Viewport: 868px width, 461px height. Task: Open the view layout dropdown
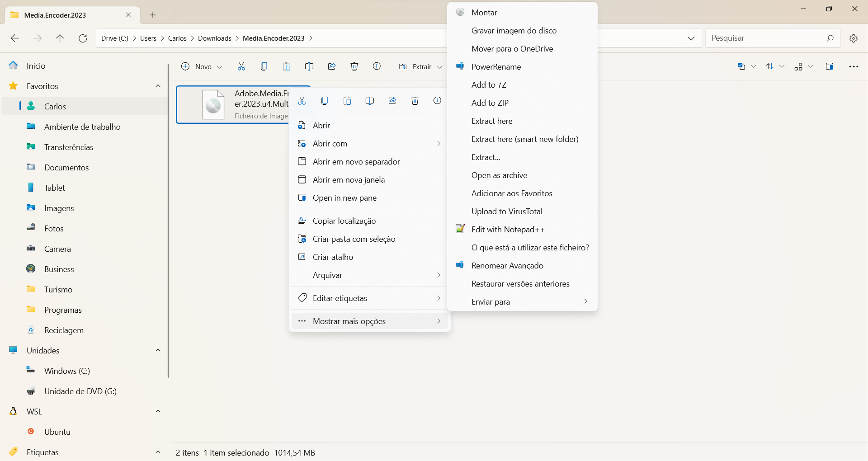click(811, 66)
